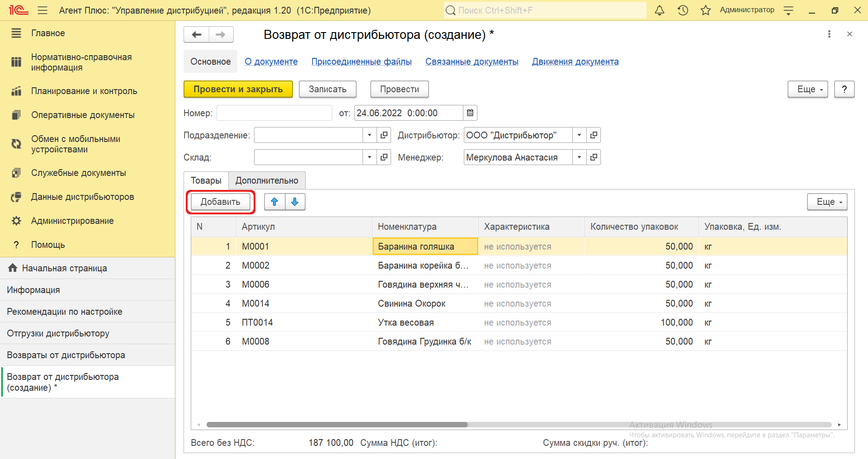
Task: Click the Артикул column header
Action: 304,227
